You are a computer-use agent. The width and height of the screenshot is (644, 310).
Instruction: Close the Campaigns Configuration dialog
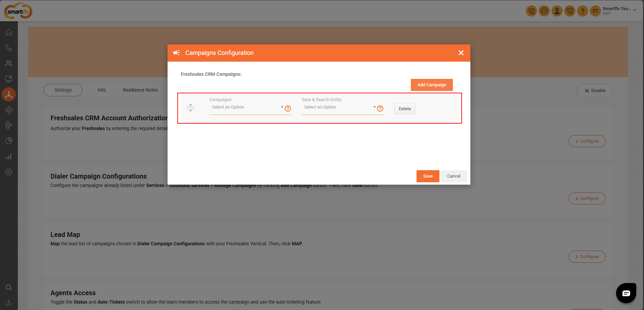(x=461, y=53)
